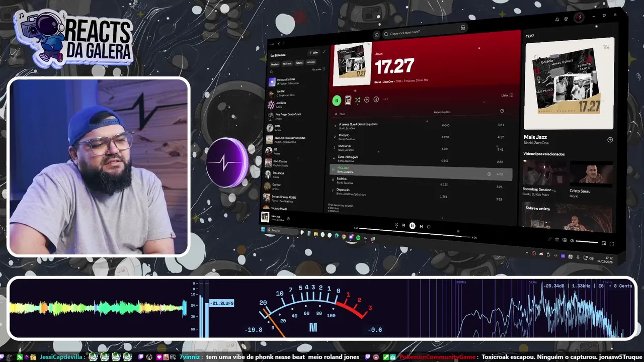
Task: Click the Windows taskbar 'Pesquisar' search box
Action: point(283,231)
